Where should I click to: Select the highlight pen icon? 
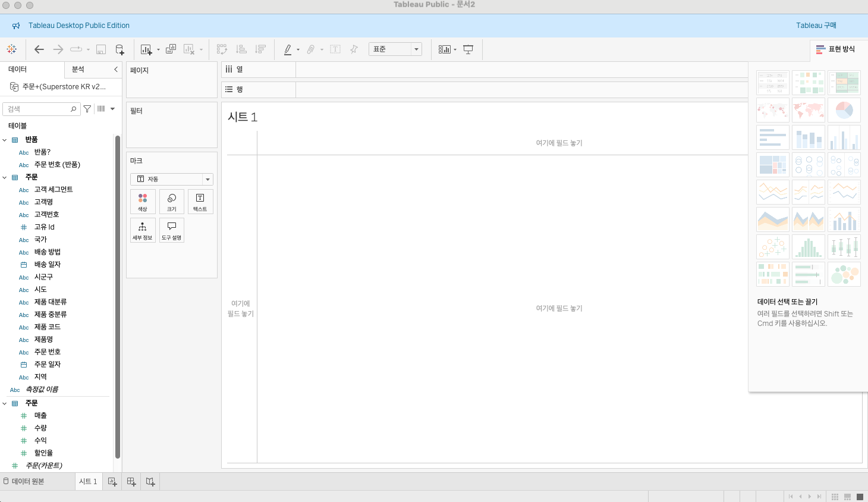click(x=288, y=49)
